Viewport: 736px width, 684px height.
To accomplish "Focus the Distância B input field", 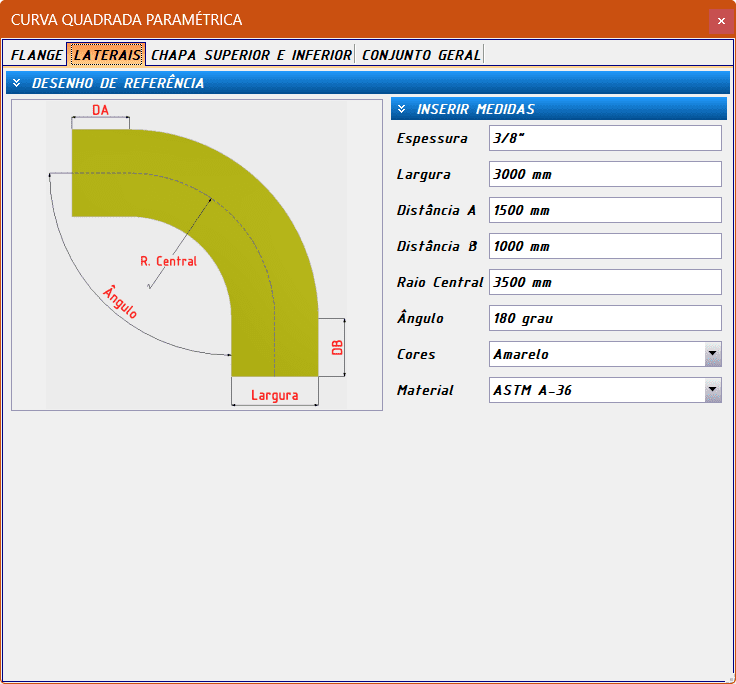I will tap(605, 246).
